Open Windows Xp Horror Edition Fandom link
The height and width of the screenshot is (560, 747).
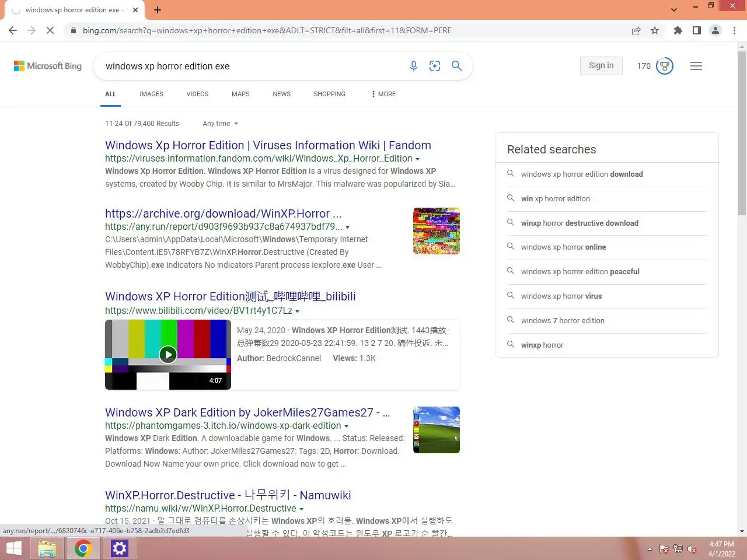pyautogui.click(x=268, y=145)
